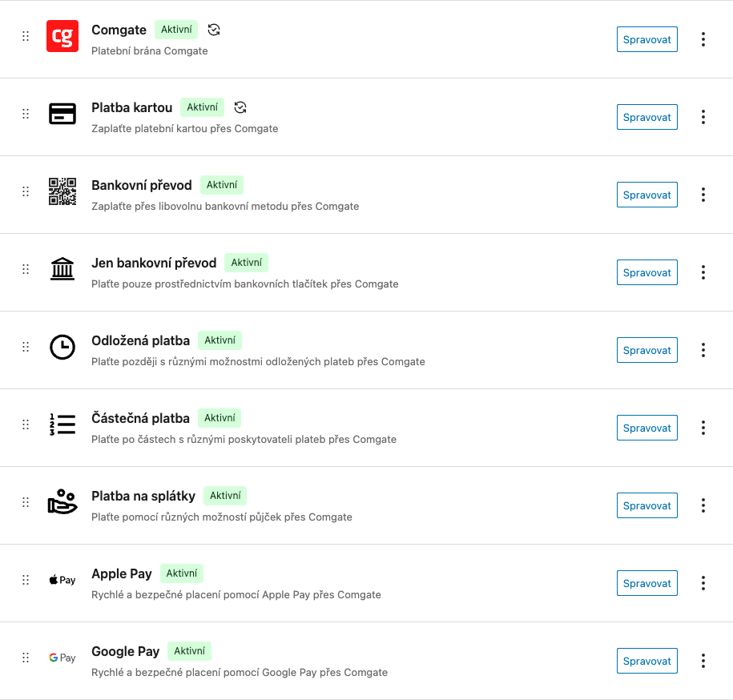Open the three-dot menu for Google Pay

pyautogui.click(x=703, y=661)
